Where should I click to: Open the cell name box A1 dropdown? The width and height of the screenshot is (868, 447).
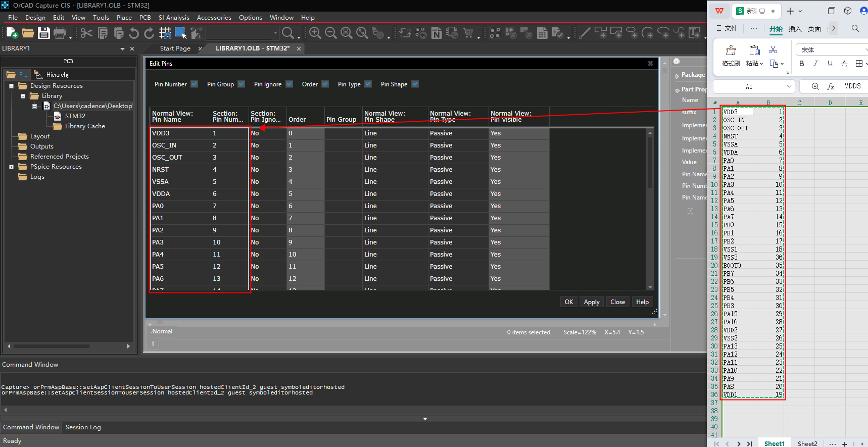point(789,86)
